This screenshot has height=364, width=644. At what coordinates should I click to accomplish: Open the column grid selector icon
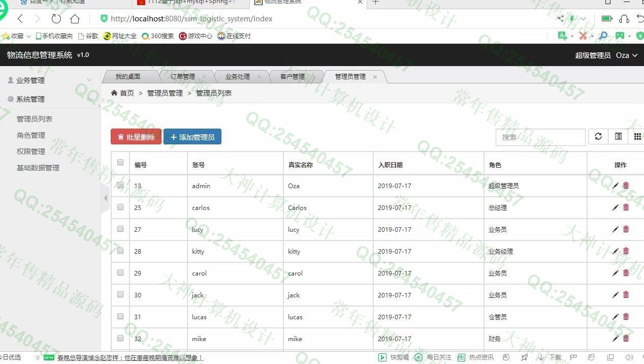tap(636, 137)
